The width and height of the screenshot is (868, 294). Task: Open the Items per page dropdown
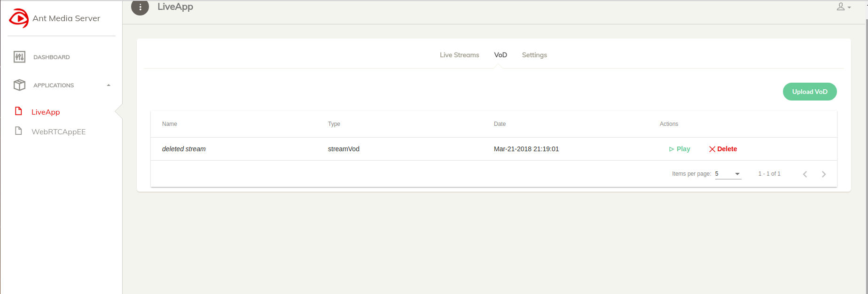pos(728,174)
